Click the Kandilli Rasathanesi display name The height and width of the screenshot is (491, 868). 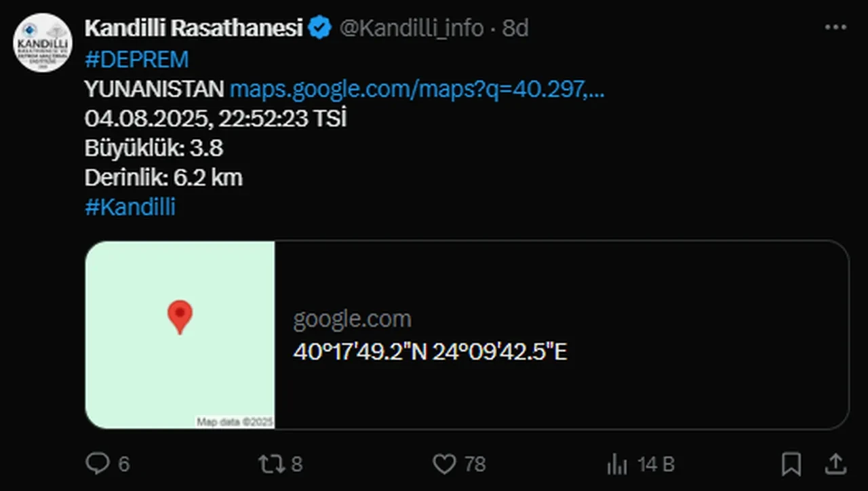pyautogui.click(x=193, y=28)
